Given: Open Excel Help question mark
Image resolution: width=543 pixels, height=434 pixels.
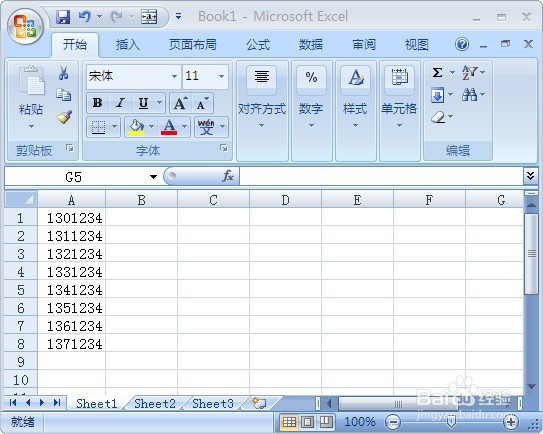Looking at the screenshot, I should tap(462, 44).
